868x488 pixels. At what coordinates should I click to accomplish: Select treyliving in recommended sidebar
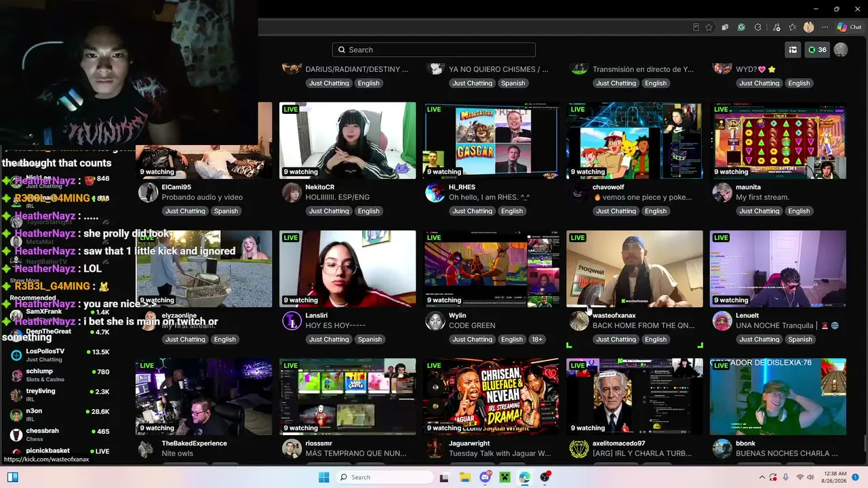pos(60,394)
